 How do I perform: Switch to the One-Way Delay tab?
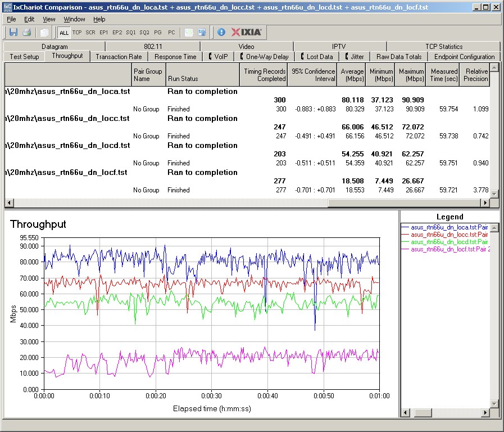pos(264,57)
